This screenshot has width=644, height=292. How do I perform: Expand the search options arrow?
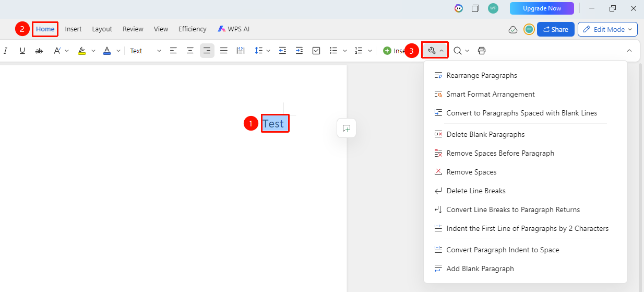(467, 51)
